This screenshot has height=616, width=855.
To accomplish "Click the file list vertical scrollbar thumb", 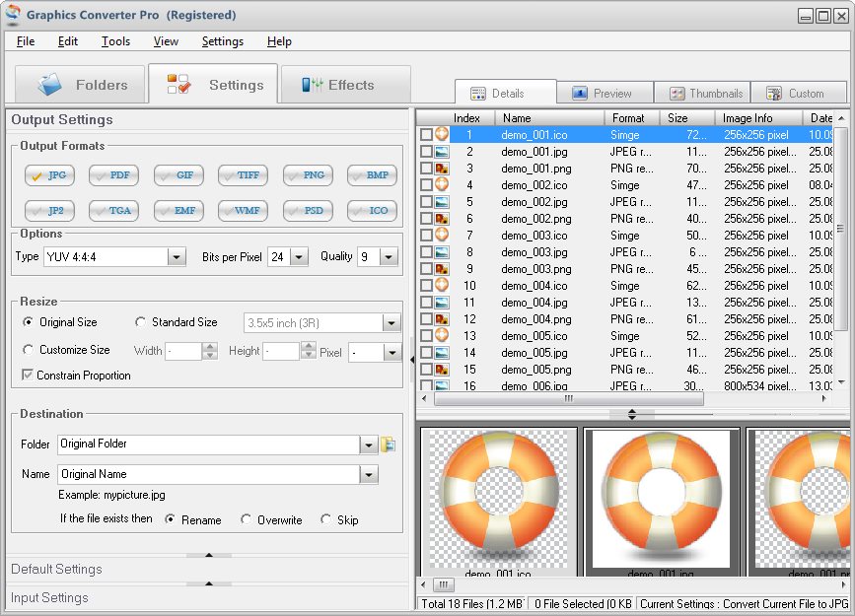I will click(841, 230).
